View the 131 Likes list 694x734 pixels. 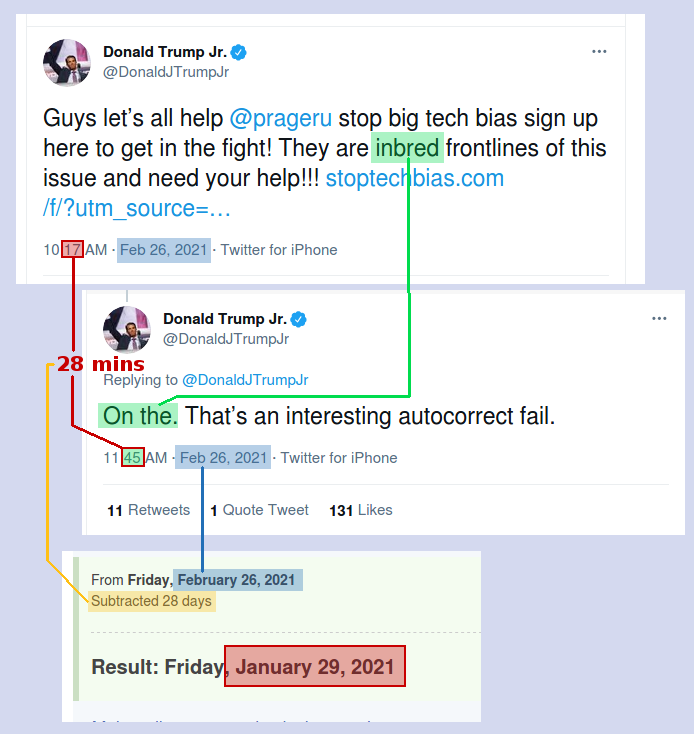tap(361, 510)
